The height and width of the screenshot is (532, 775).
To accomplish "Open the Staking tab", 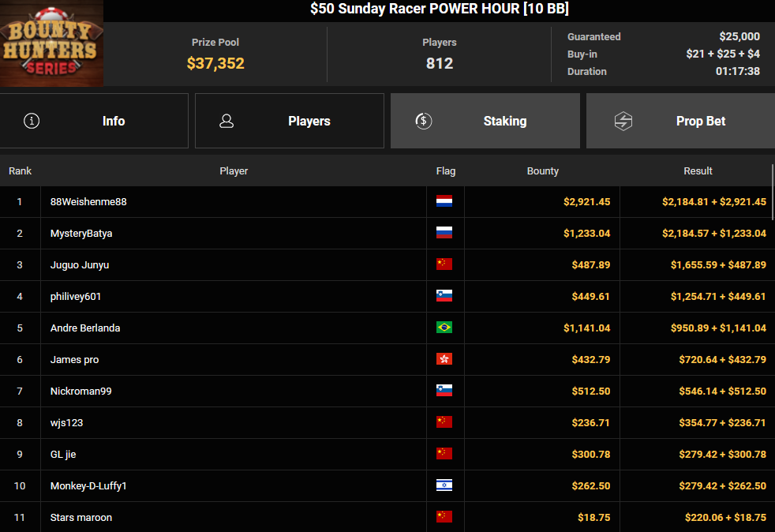I will [x=485, y=121].
